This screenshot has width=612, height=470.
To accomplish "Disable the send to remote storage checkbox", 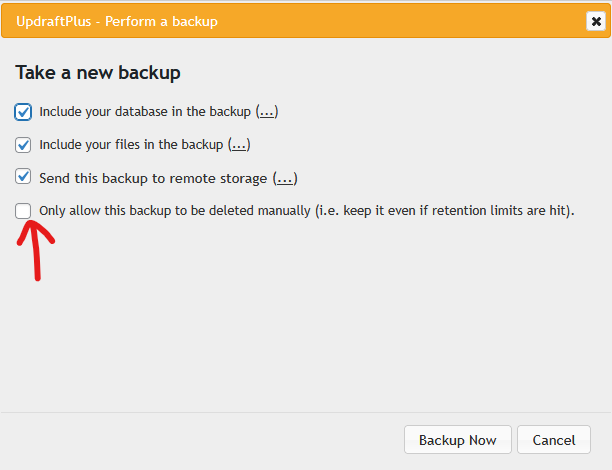I will pos(24,178).
